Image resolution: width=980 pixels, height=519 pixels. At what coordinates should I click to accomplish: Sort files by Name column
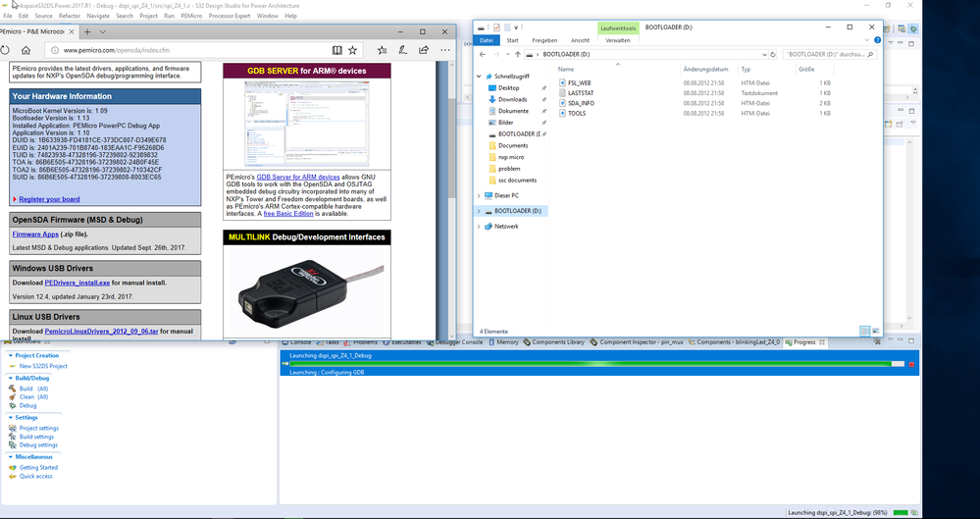566,70
